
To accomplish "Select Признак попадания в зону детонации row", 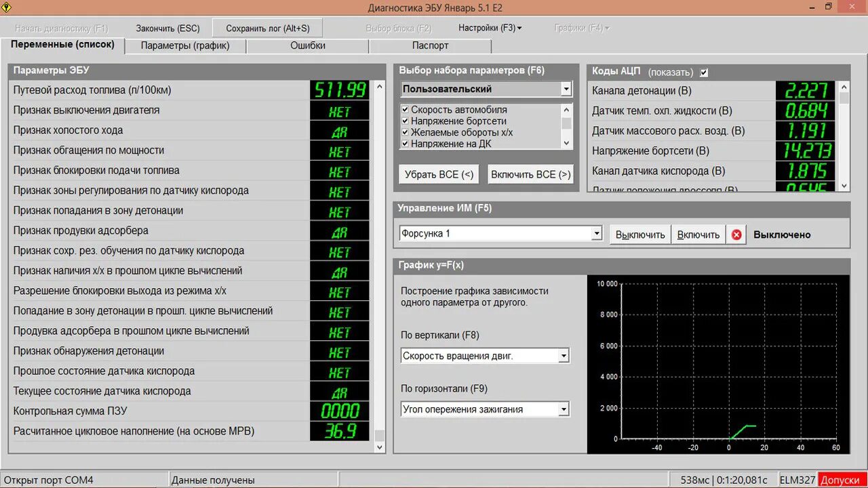I will click(191, 211).
